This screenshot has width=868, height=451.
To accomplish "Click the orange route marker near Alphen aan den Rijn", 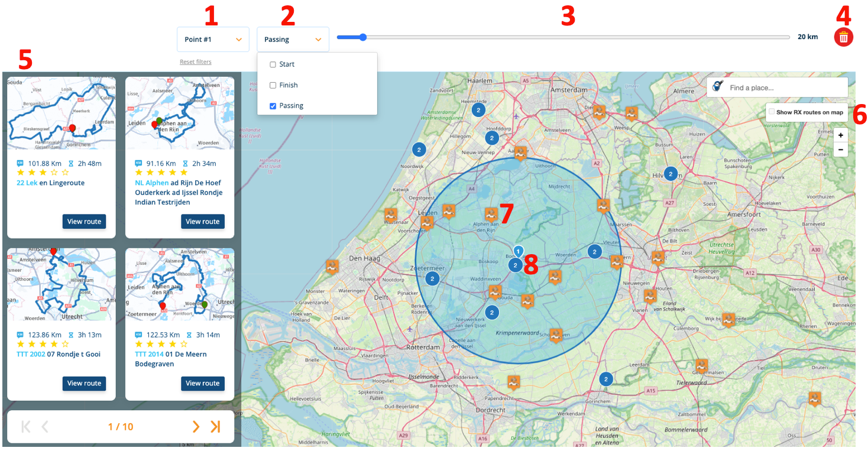I will [x=491, y=214].
